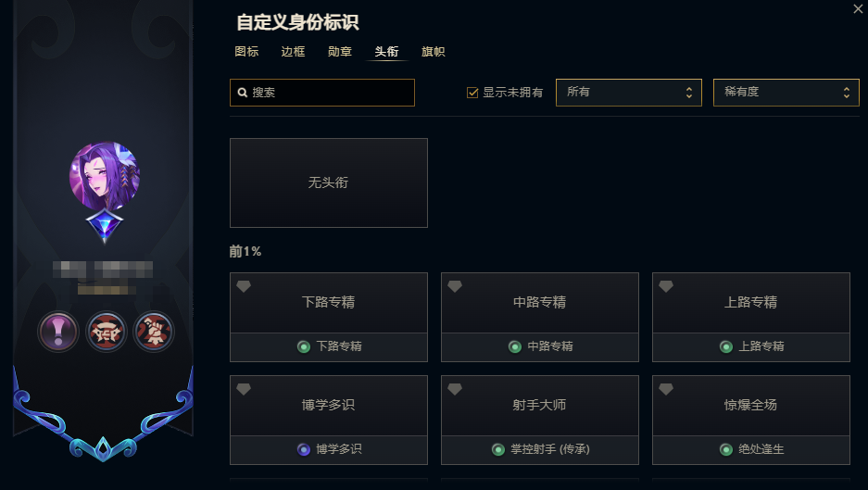This screenshot has width=868, height=490.
Task: Select the middle red challenge token
Action: click(x=106, y=331)
